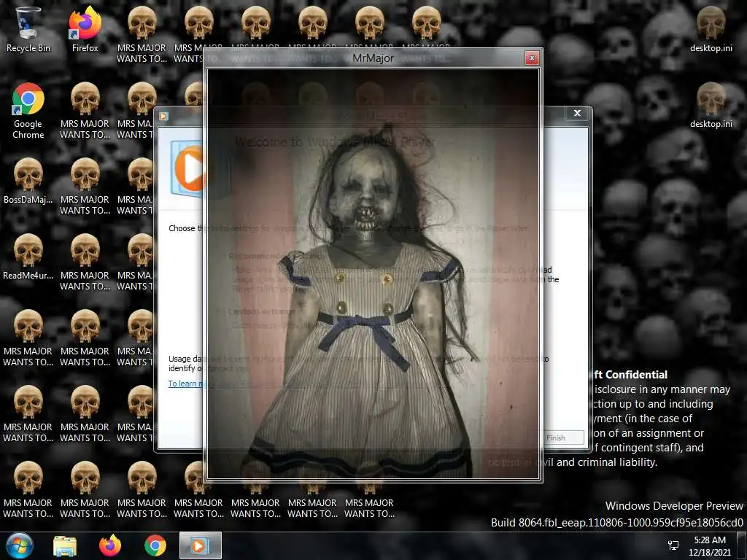Open the network status tray icon
747x560 pixels.
(673, 545)
